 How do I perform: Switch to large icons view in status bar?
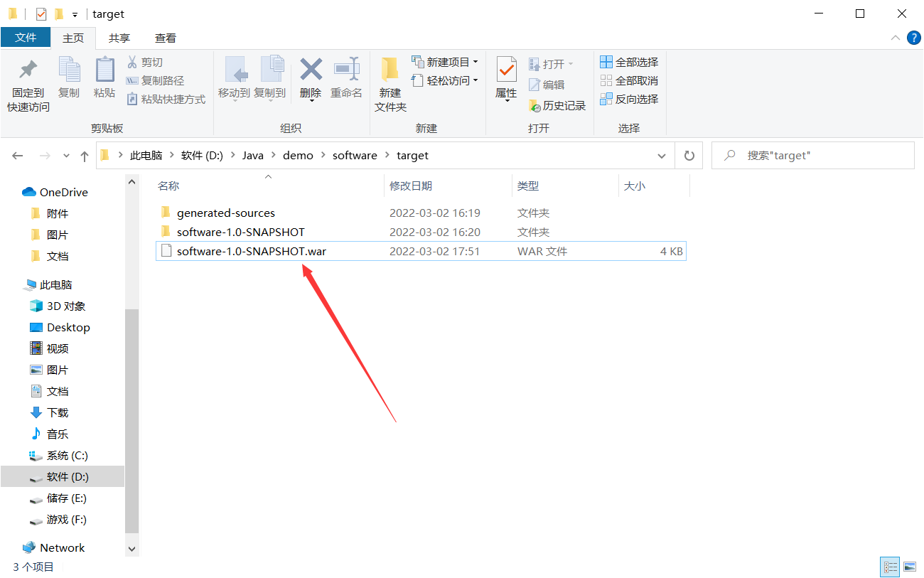909,567
